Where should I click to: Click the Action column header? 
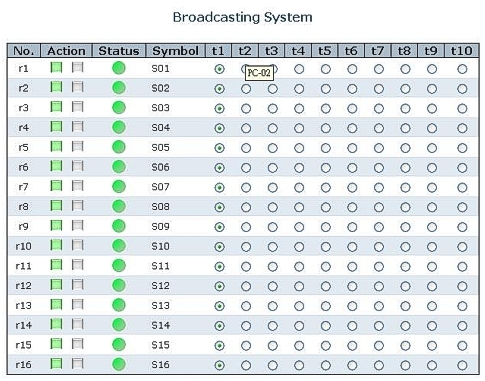(x=66, y=51)
